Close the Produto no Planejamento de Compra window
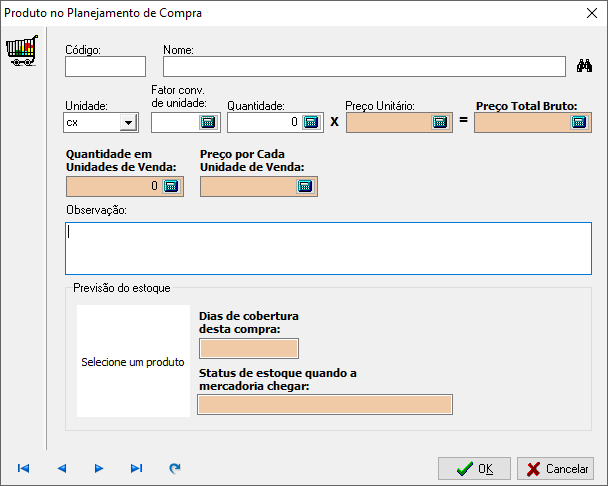This screenshot has height=486, width=608. pos(592,13)
